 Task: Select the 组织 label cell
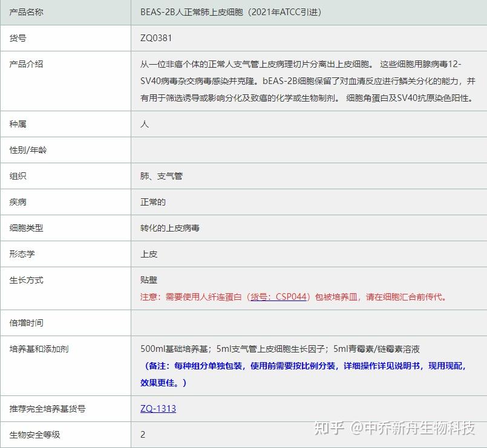(20, 176)
